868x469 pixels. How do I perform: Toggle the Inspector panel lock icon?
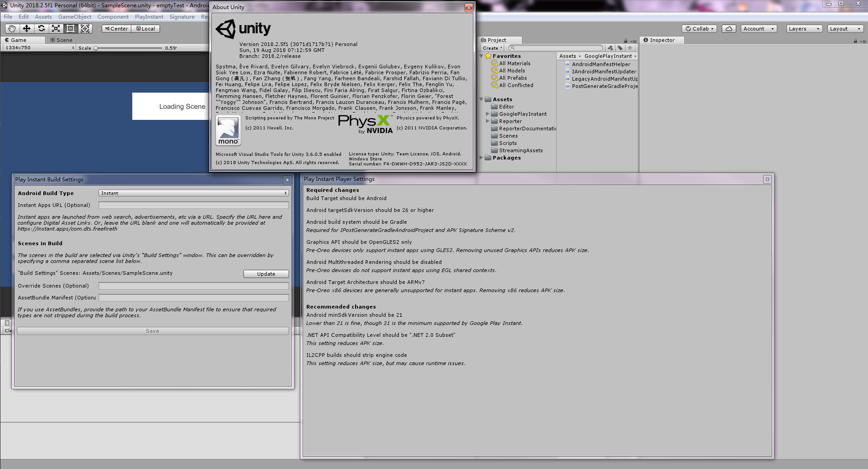coord(855,41)
